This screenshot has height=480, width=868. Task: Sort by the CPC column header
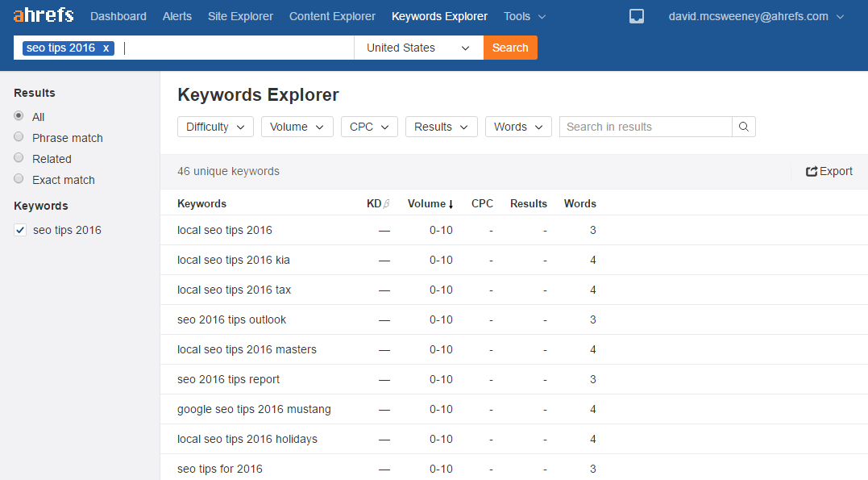coord(482,203)
